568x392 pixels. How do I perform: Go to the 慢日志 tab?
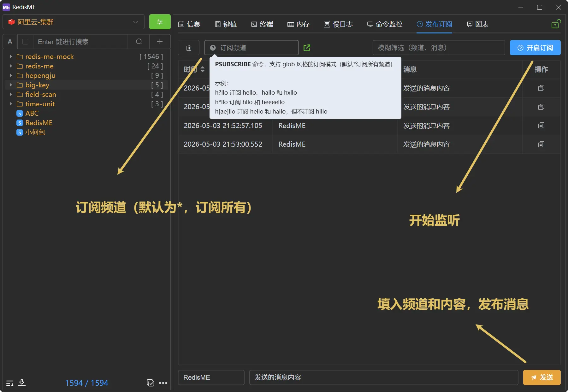[338, 24]
